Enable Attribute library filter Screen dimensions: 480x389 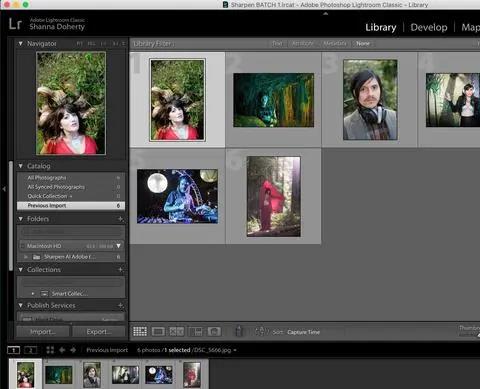(x=302, y=43)
